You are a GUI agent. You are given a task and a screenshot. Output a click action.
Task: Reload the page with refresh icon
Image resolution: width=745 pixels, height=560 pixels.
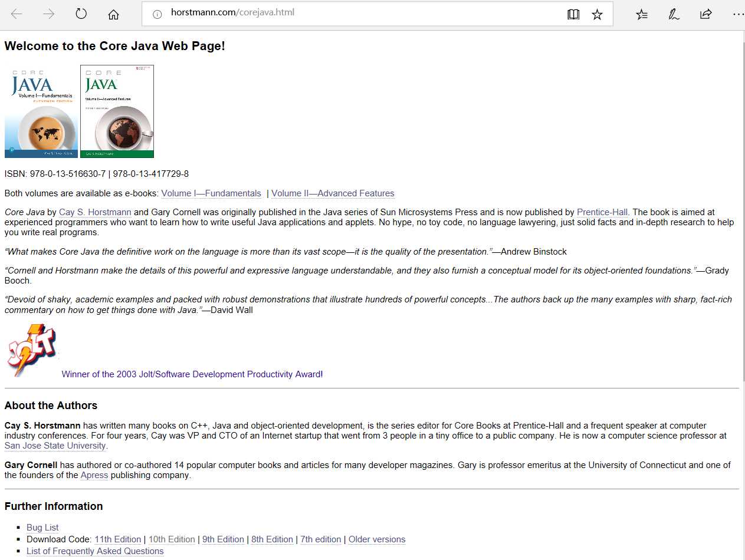pos(81,14)
